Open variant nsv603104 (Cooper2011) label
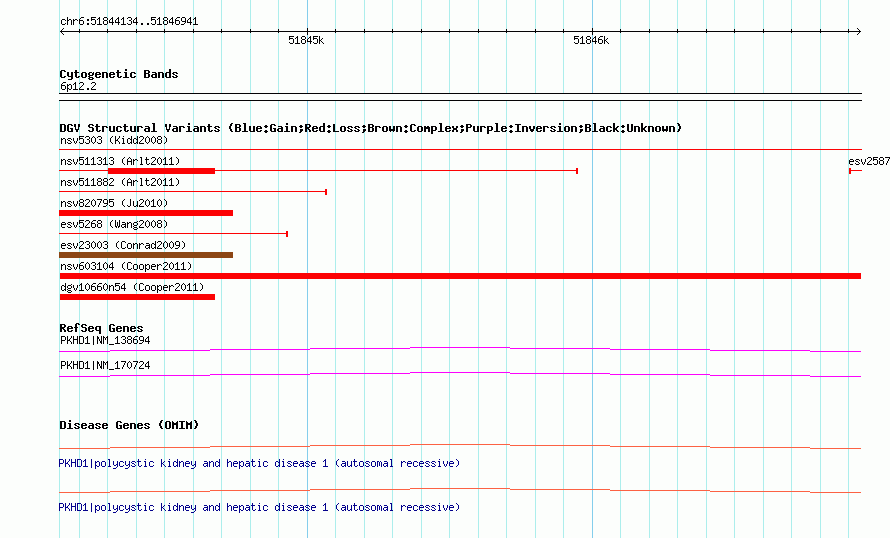Viewport: 890px width, 538px height. [x=126, y=266]
